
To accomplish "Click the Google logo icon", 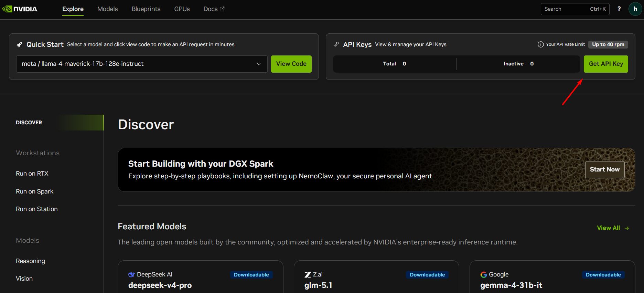I will tap(484, 274).
